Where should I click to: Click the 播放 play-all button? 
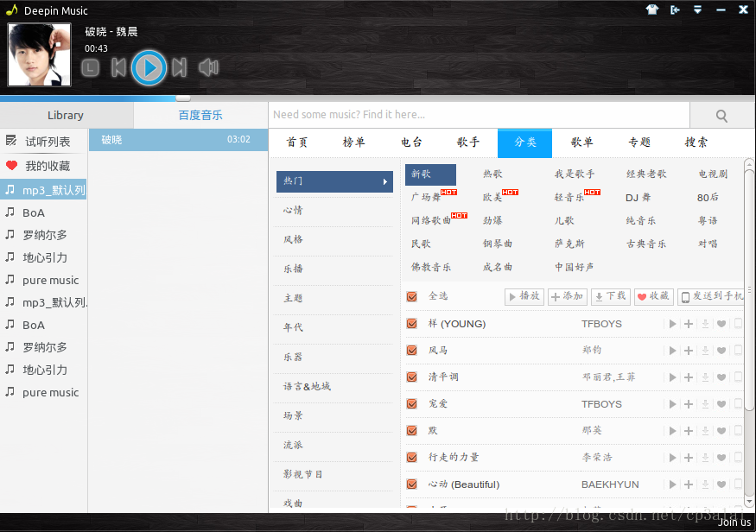point(524,296)
